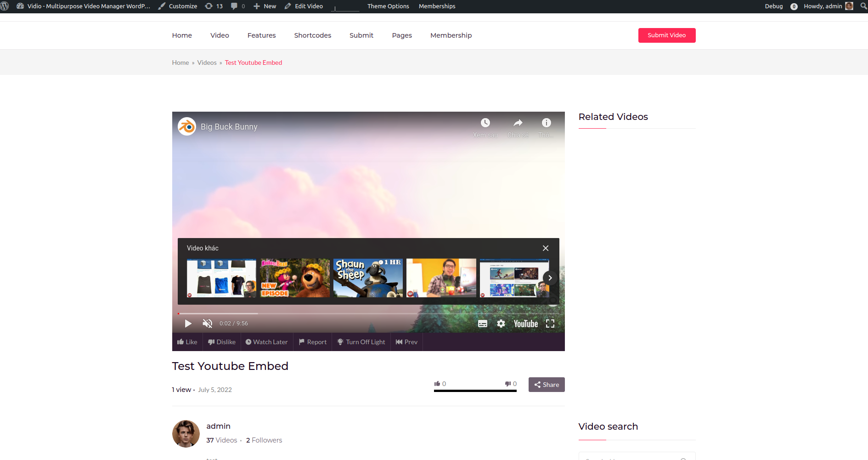Viewport: 868px width, 460px height.
Task: Open the New content menu
Action: tap(265, 6)
